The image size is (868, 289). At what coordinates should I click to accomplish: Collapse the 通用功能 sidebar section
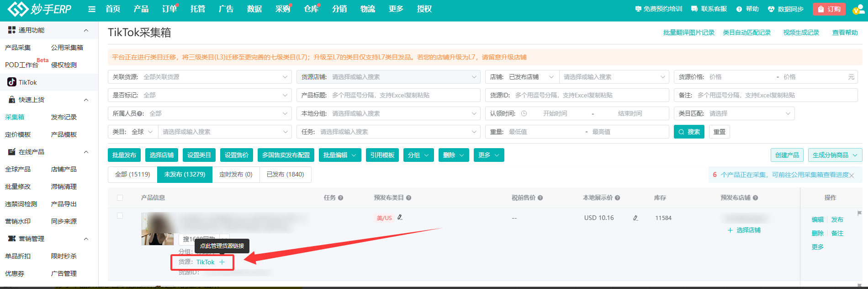(x=86, y=30)
